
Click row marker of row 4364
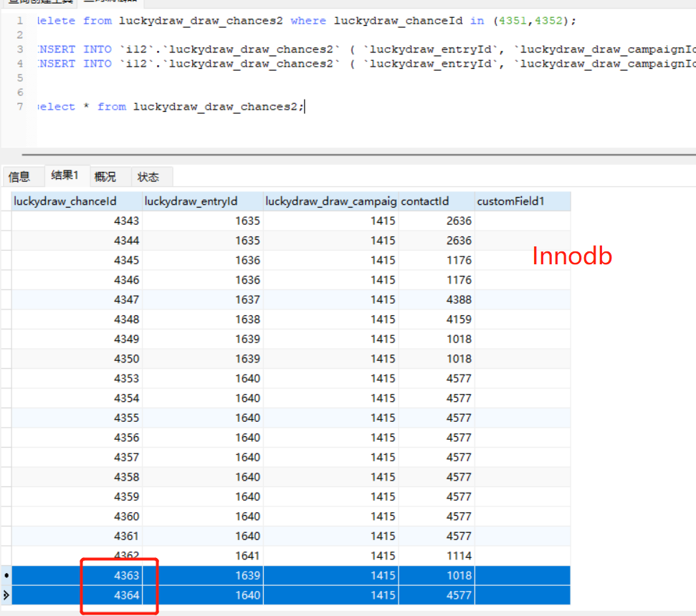(x=6, y=595)
